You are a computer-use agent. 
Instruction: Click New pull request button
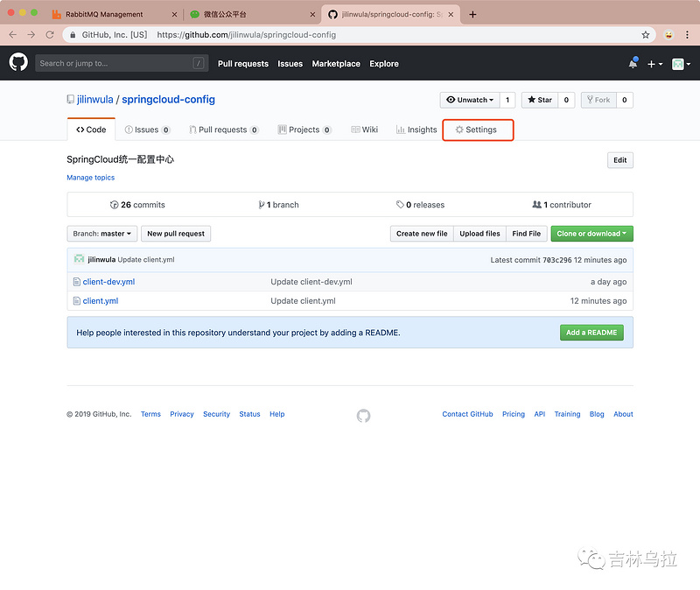176,234
